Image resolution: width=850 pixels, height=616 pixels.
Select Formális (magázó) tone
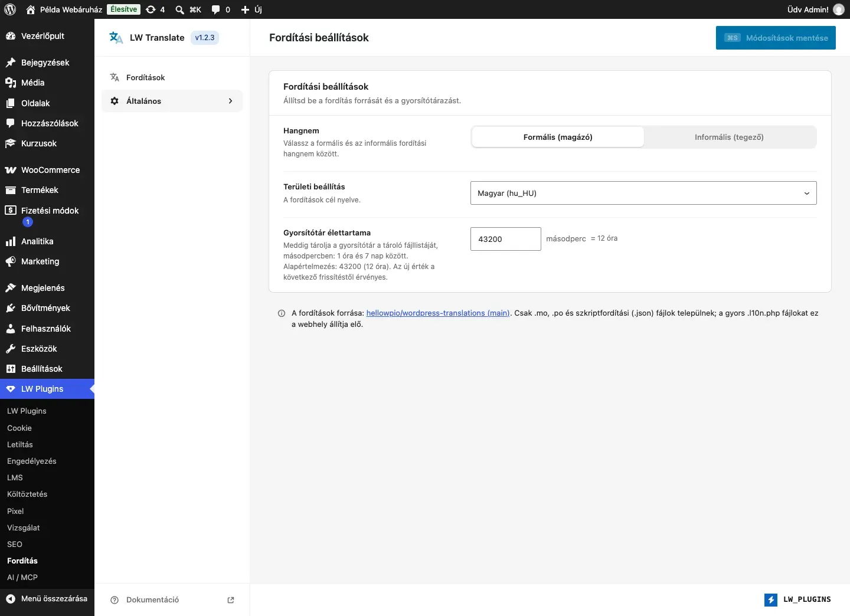tap(558, 137)
